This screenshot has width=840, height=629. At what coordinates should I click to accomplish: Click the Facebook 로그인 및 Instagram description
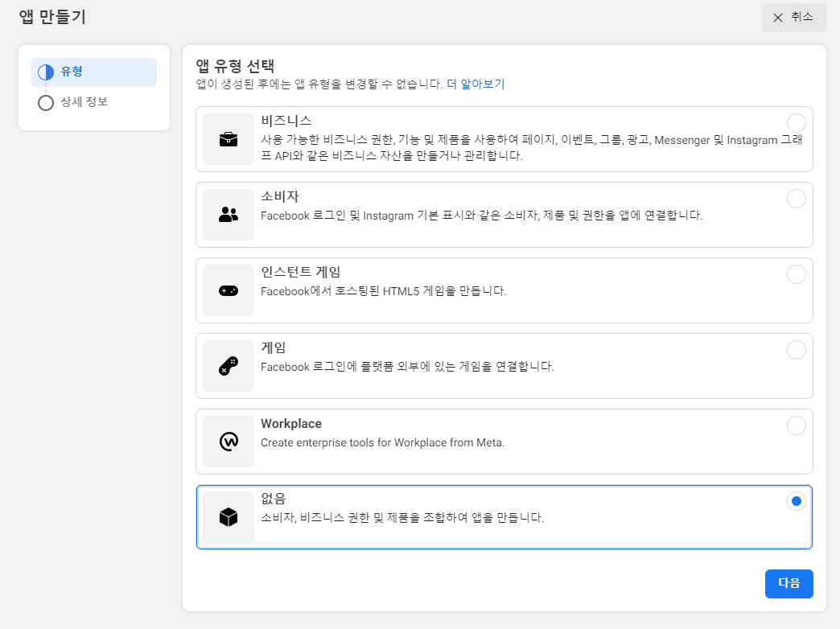(x=481, y=216)
